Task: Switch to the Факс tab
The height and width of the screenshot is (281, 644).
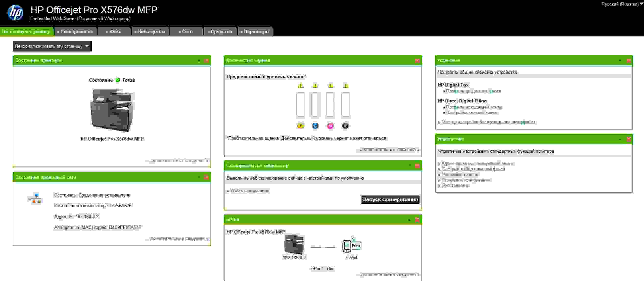Action: pyautogui.click(x=114, y=32)
